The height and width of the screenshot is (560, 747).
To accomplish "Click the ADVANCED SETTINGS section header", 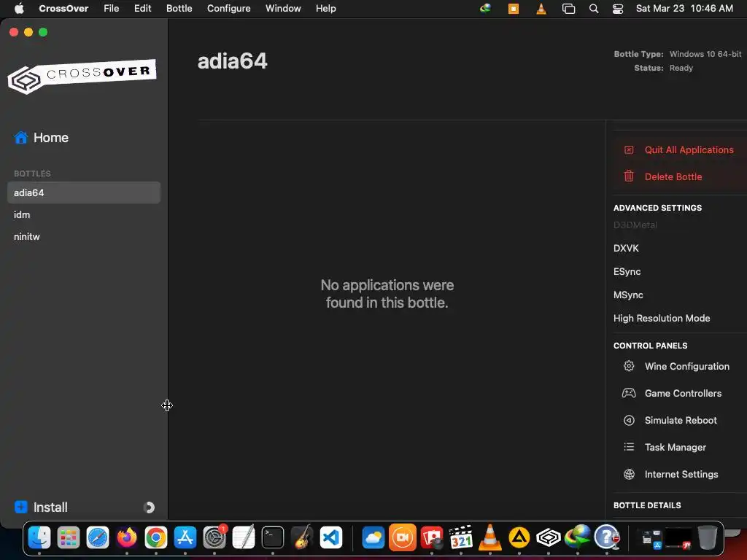I will tap(657, 208).
